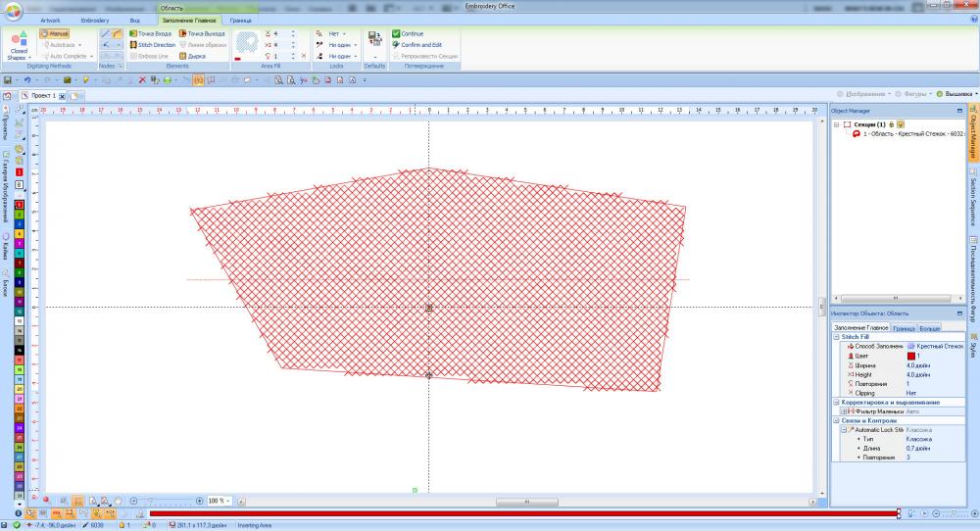
Task: Click the Closed Shapes tool icon
Action: click(x=19, y=39)
